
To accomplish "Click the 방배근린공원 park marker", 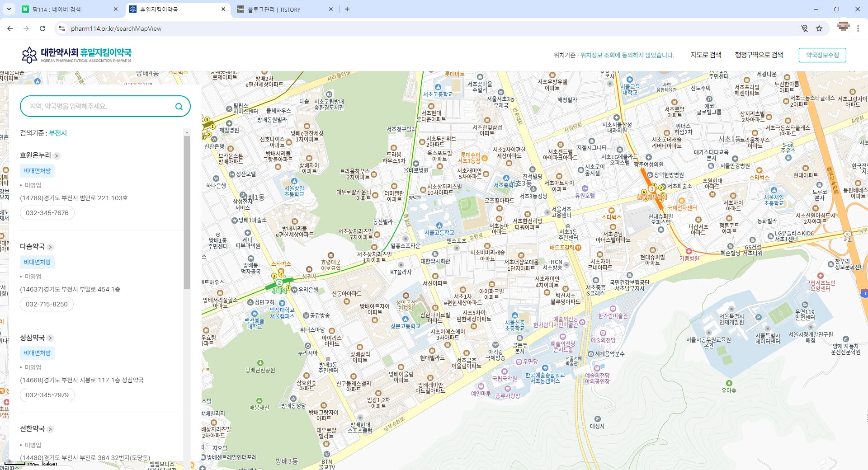I will click(x=260, y=363).
